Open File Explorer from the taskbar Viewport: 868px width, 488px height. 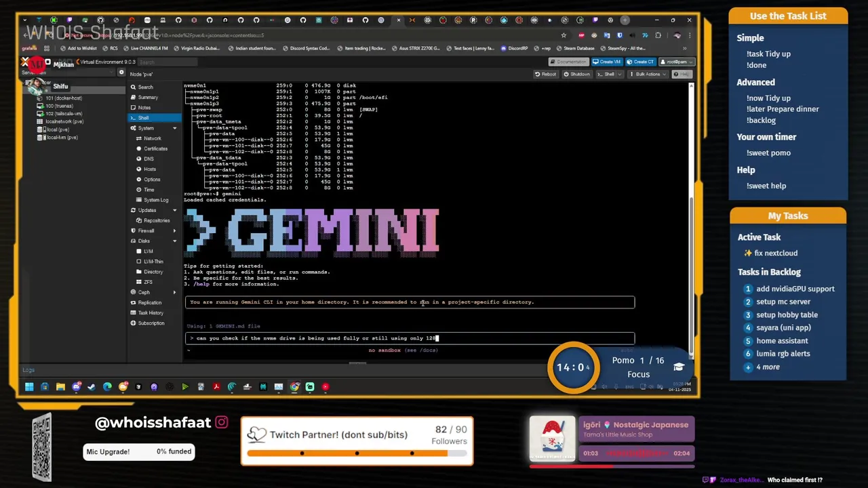(x=60, y=387)
